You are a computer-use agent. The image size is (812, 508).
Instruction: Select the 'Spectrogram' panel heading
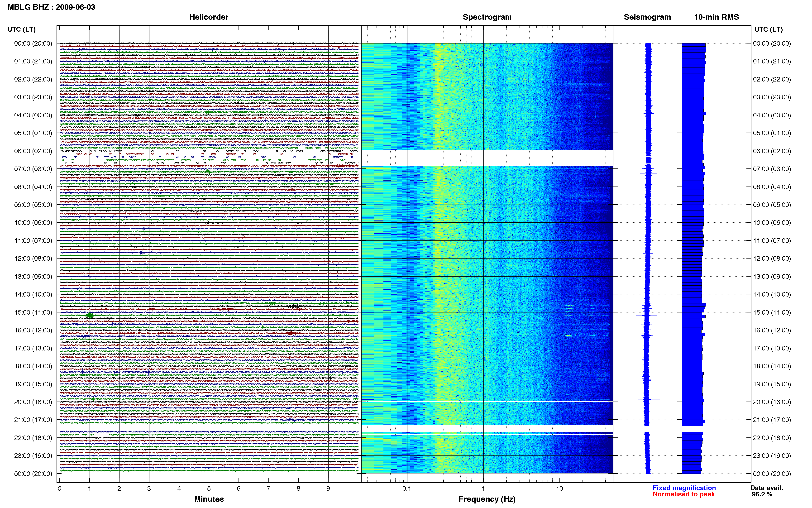point(487,17)
